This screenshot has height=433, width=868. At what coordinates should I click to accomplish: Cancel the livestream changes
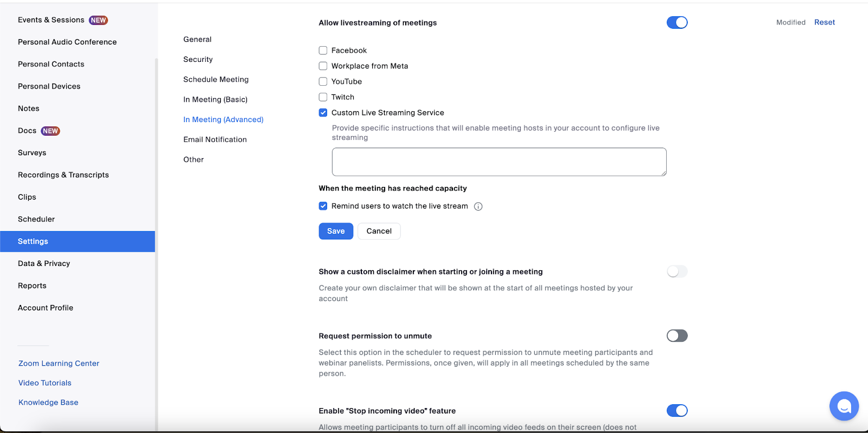pyautogui.click(x=379, y=231)
